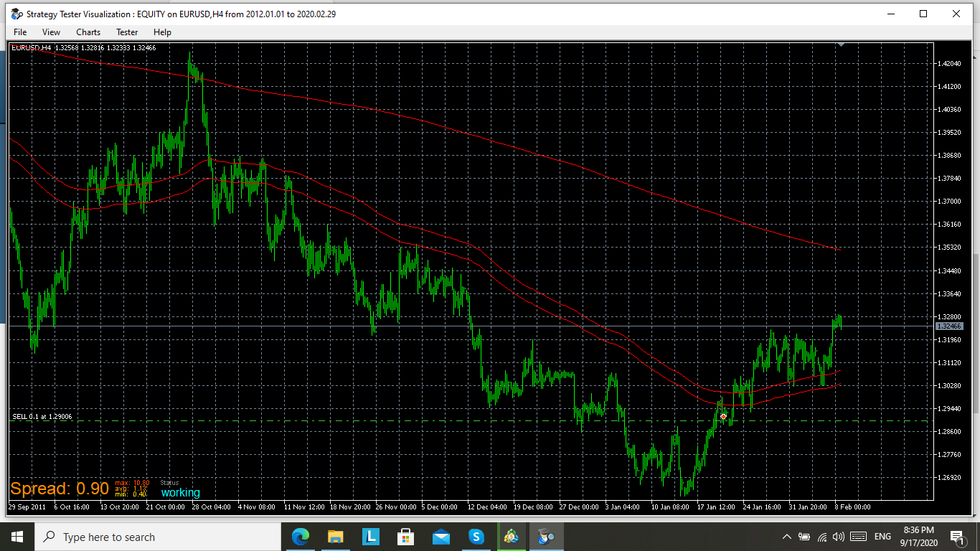Open the Help menu
This screenshot has height=551, width=980.
[162, 32]
